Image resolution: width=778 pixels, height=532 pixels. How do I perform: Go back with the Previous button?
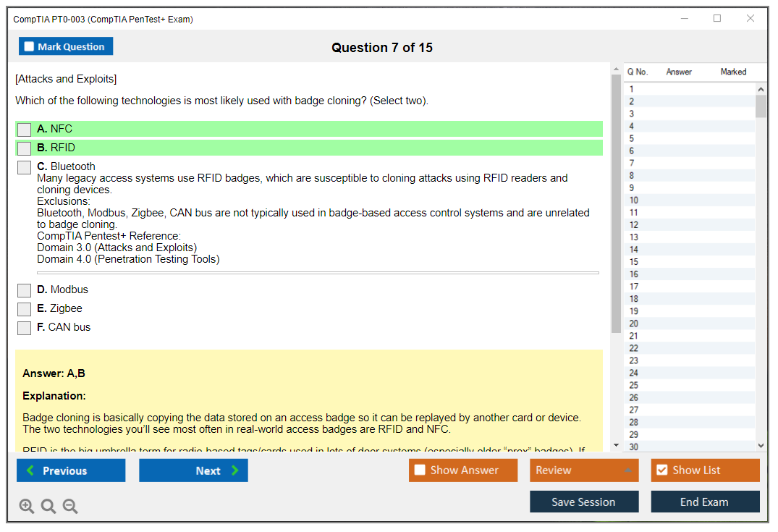tap(71, 470)
